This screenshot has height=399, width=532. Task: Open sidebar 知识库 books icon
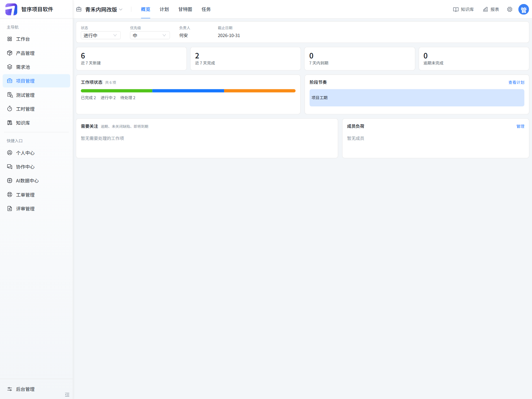pos(10,123)
